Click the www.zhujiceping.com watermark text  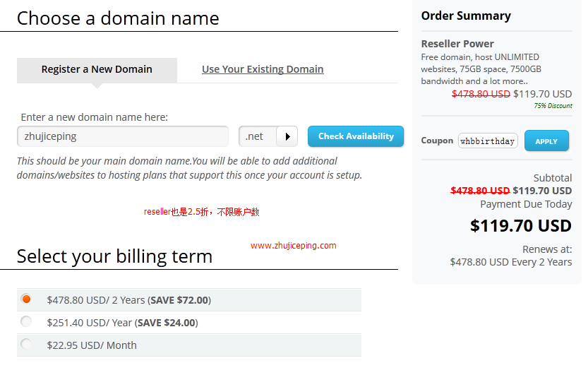[x=293, y=246]
